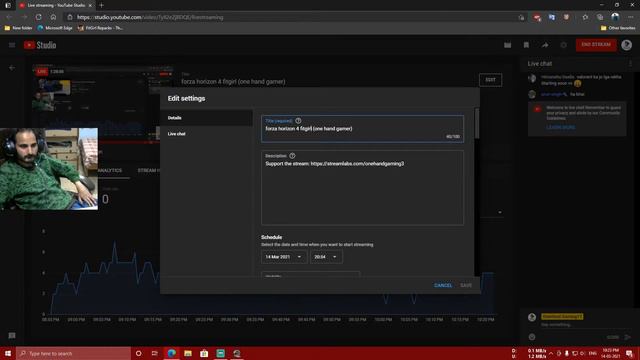The width and height of the screenshot is (640, 360).
Task: Click the Cortana circle on taskbar
Action: tap(138, 353)
